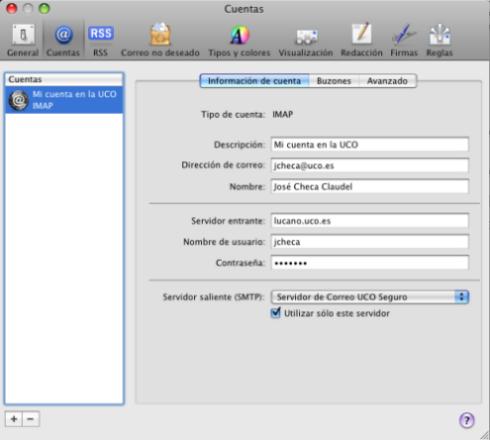
Task: Open the help question mark button
Action: [467, 420]
